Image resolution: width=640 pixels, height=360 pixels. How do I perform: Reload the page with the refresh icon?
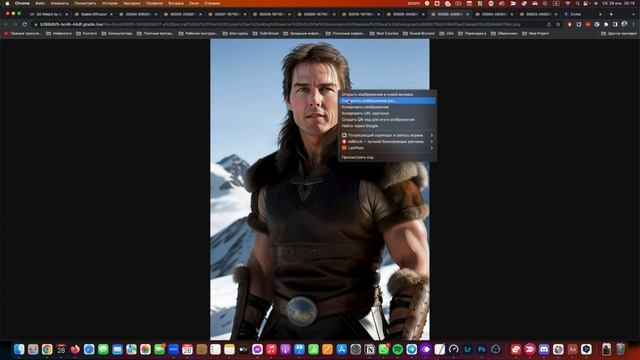click(x=25, y=24)
